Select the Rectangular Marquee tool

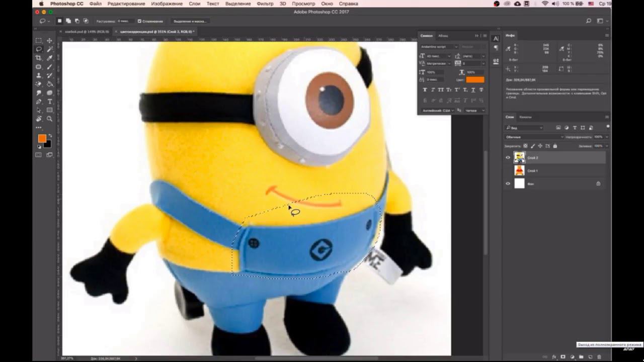click(39, 40)
